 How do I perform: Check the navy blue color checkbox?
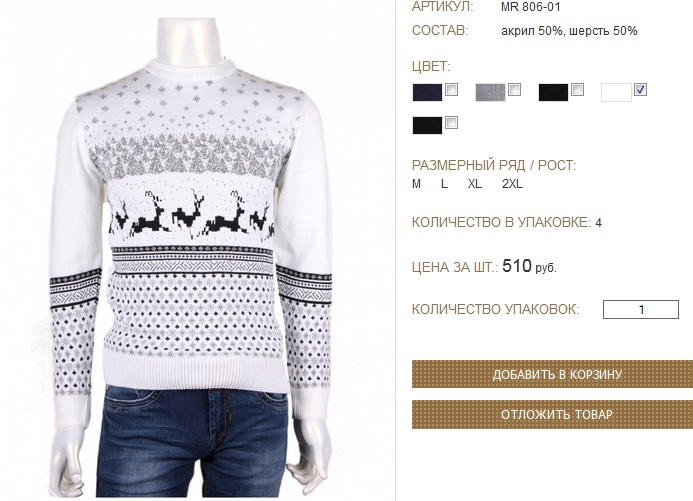tap(451, 90)
